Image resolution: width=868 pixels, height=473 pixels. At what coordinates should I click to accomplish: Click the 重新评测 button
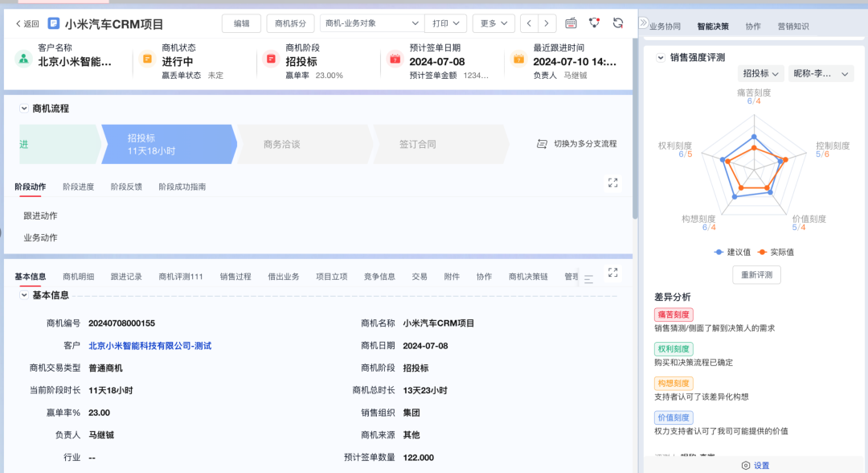[757, 275]
